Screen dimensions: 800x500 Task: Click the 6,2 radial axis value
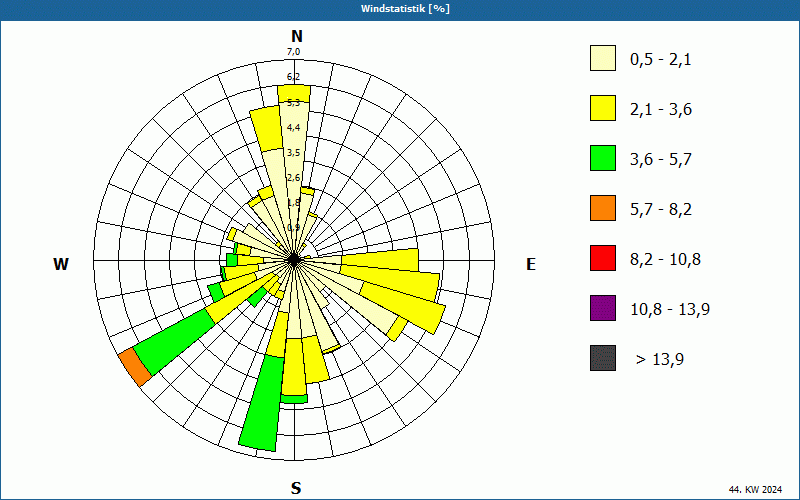tap(293, 77)
